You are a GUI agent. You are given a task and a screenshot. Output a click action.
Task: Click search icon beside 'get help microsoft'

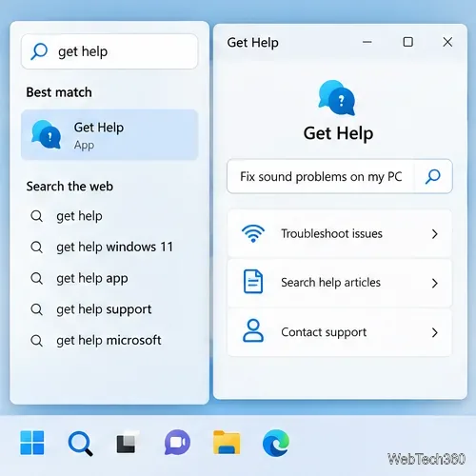[x=36, y=341]
